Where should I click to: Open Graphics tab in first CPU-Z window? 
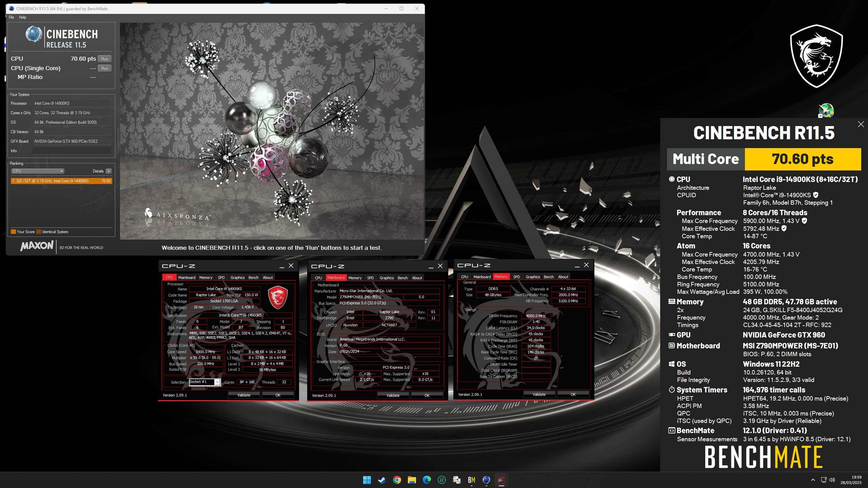coord(238,278)
